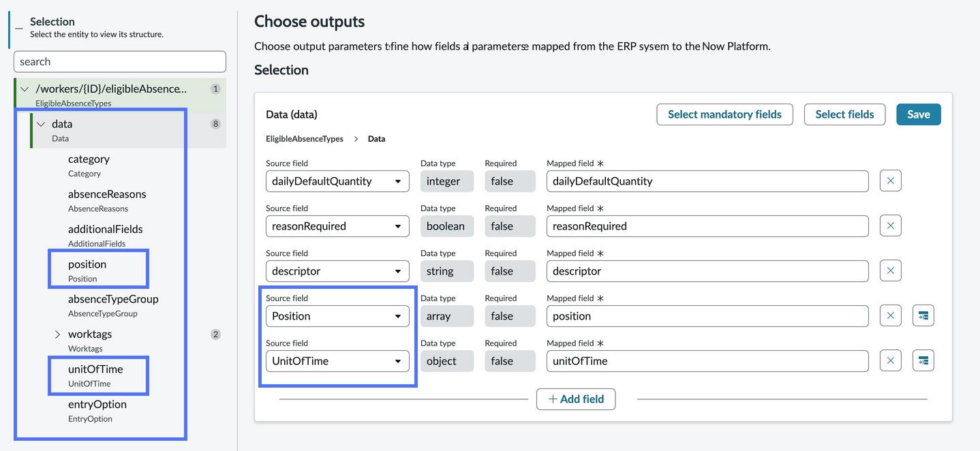Click the count badge 2 beside worktags
Image resolution: width=980 pixels, height=451 pixels.
[215, 335]
